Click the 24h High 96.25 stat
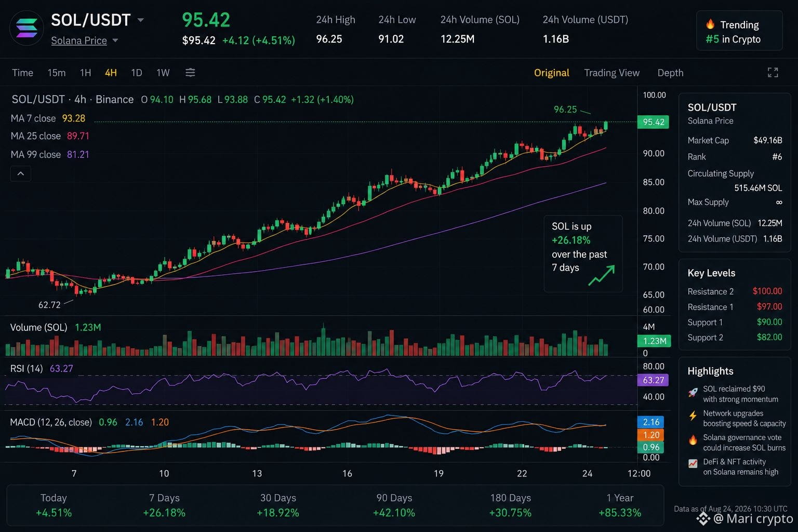Screen dimensions: 798x532 pos(336,29)
